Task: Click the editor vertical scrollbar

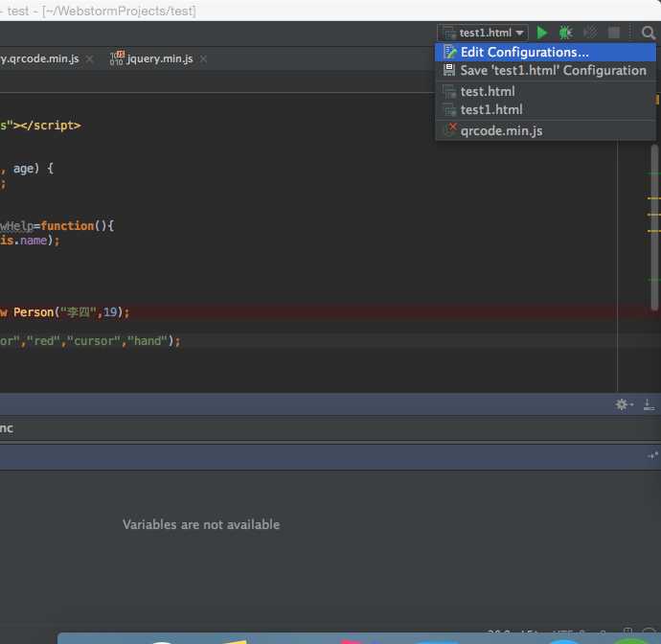Action: click(x=654, y=228)
